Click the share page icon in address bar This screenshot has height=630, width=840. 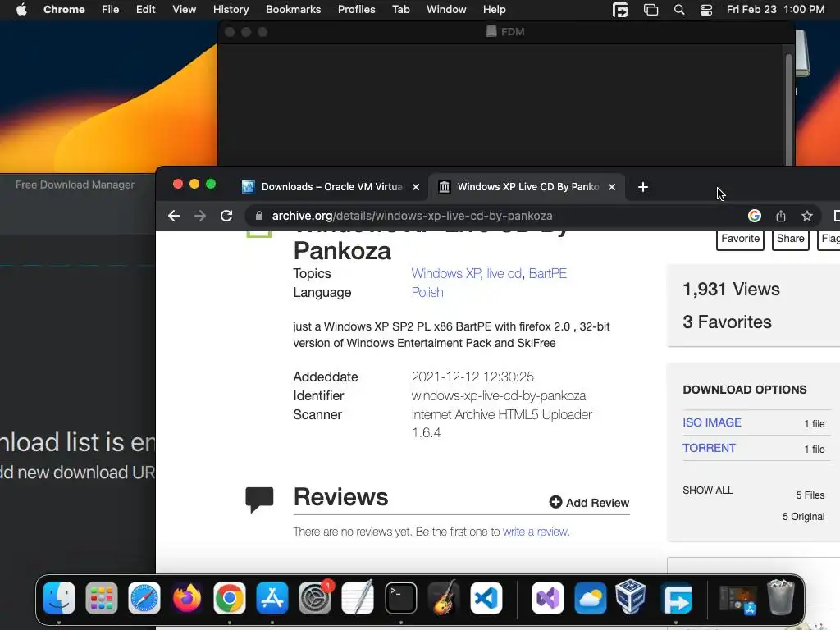(x=781, y=216)
